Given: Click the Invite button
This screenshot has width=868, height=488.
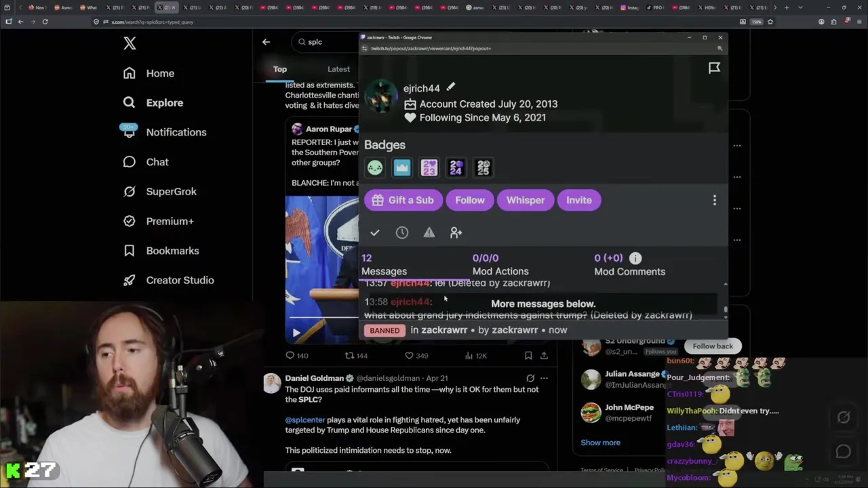Looking at the screenshot, I should click(579, 200).
